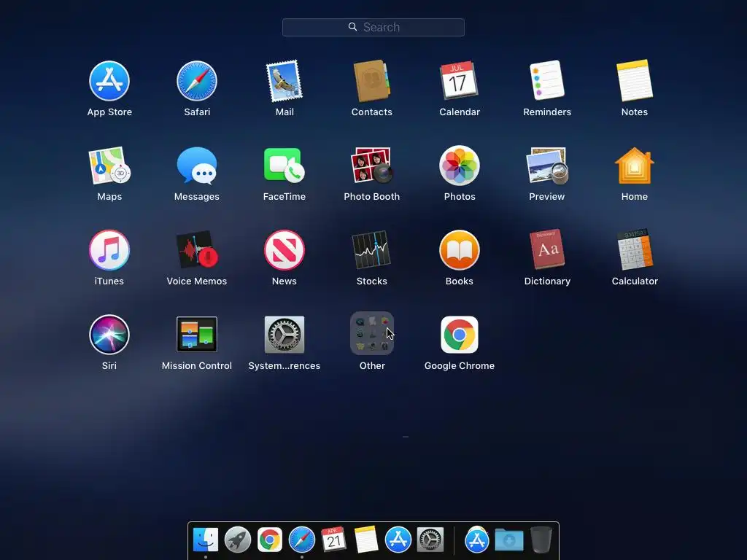
Task: Open the Preview app
Action: pyautogui.click(x=547, y=166)
